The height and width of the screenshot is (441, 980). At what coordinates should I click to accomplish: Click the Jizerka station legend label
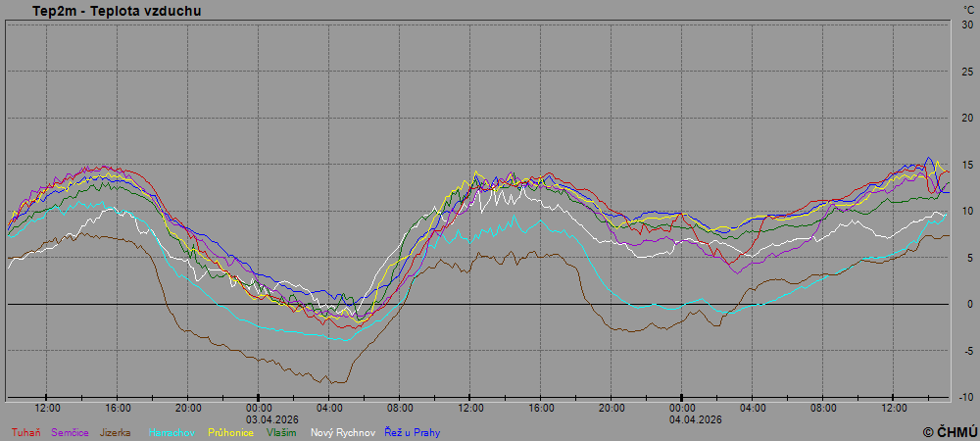(x=113, y=432)
